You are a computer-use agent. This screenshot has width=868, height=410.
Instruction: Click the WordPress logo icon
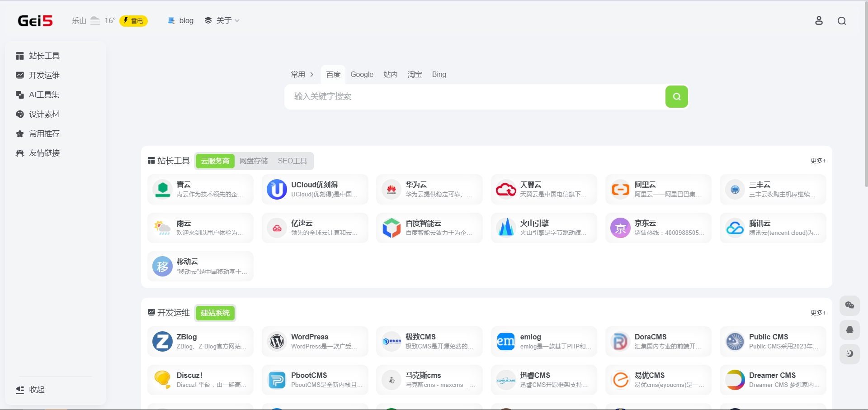click(x=277, y=341)
